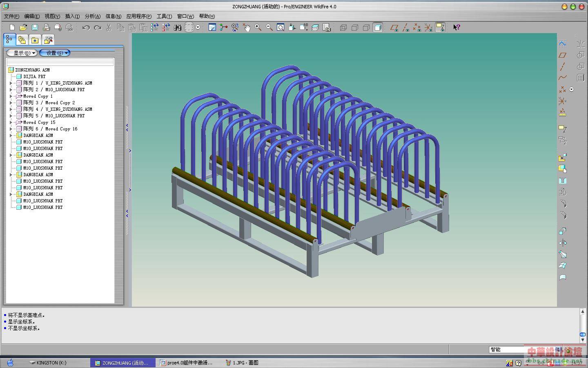Viewport: 588px width, 368px height.
Task: Open the 文件 menu
Action: tap(11, 16)
